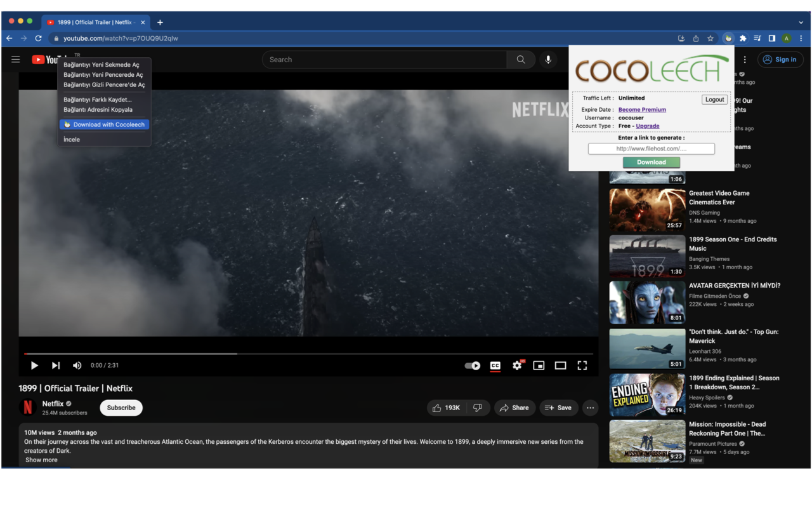The image size is (812, 508).
Task: Expand description with Show more
Action: (x=41, y=460)
